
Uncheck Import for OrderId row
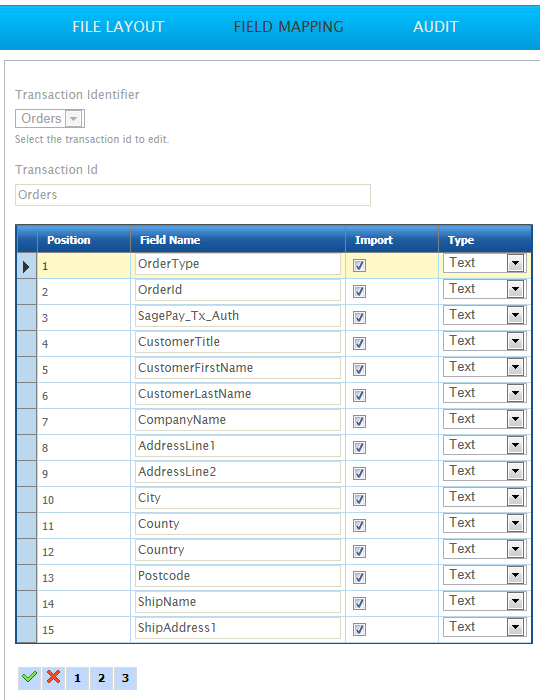359,292
